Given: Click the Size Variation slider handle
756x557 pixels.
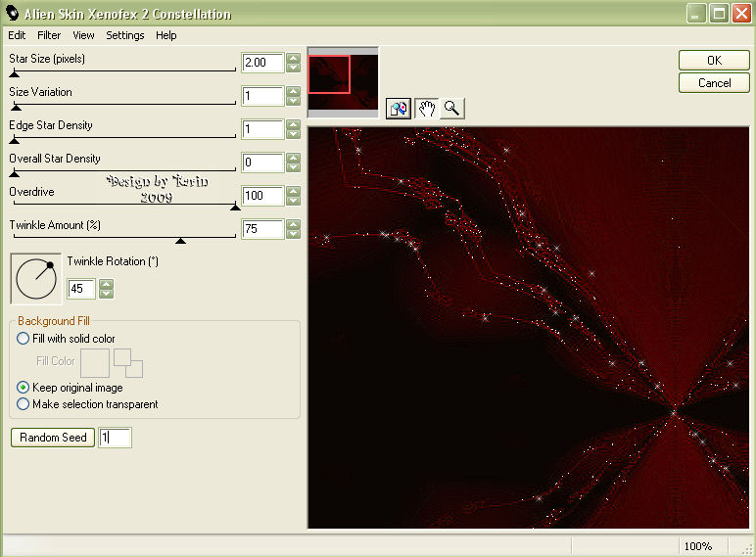Looking at the screenshot, I should (x=17, y=107).
